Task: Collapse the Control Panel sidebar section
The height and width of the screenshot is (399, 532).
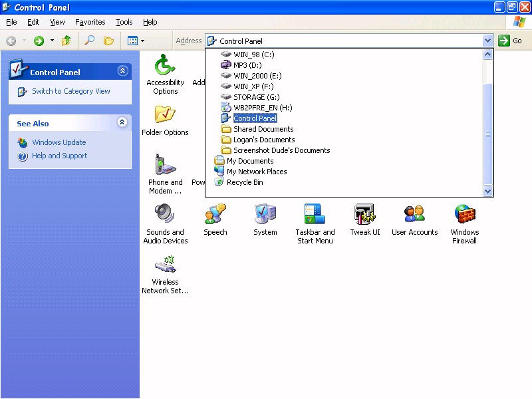Action: (122, 70)
